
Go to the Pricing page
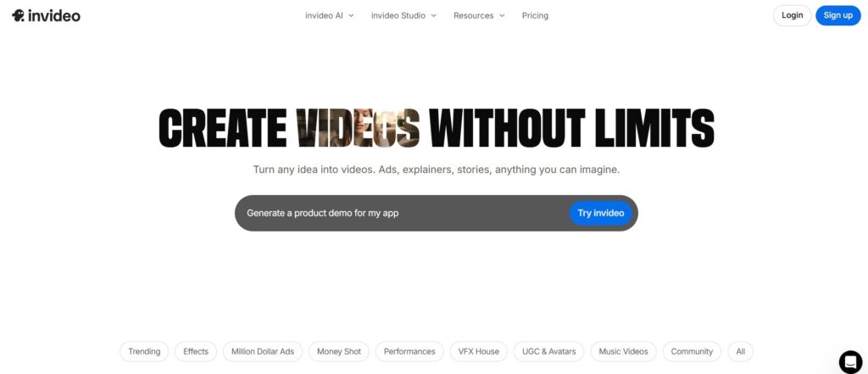click(535, 15)
